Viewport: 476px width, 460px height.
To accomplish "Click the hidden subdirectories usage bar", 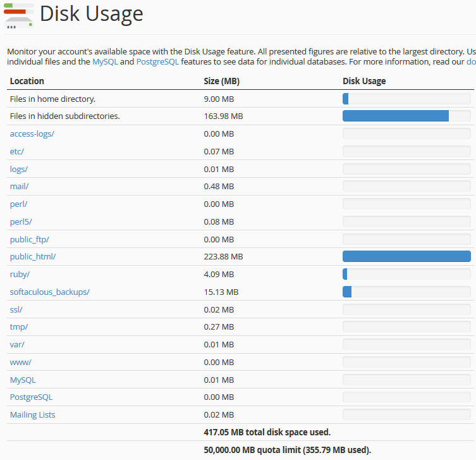I will [x=406, y=116].
